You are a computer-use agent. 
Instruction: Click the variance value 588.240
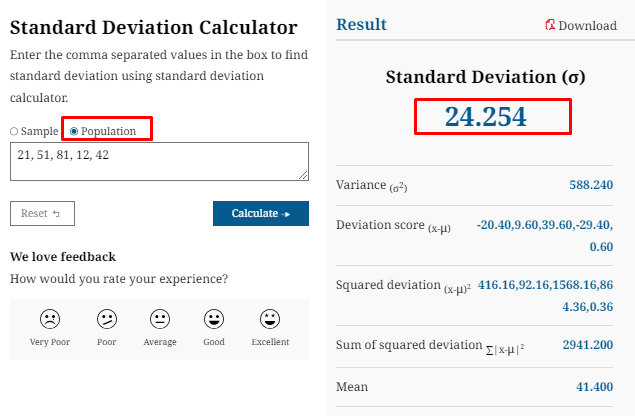[x=591, y=185]
